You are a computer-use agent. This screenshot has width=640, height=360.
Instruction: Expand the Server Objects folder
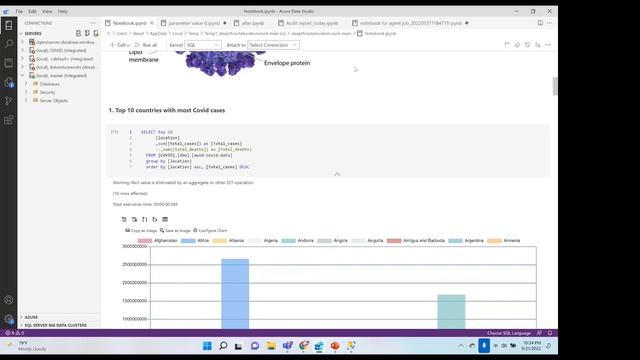pyautogui.click(x=26, y=100)
